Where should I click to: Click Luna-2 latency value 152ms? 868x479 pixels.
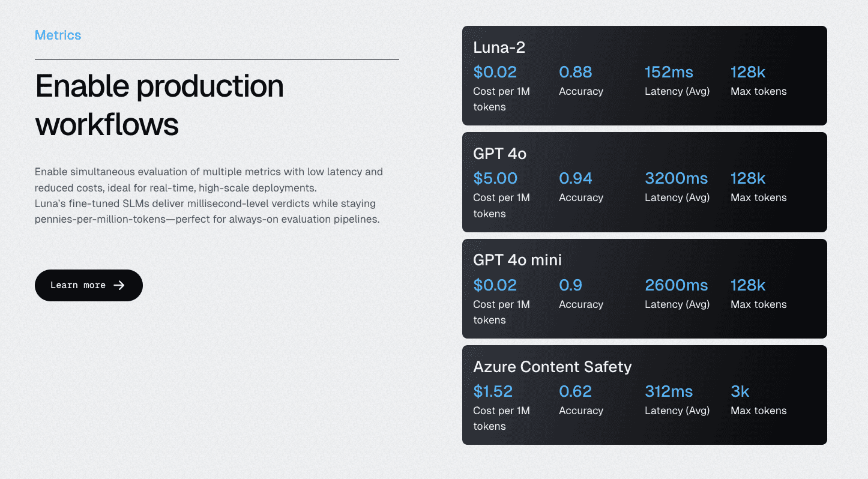pyautogui.click(x=669, y=72)
